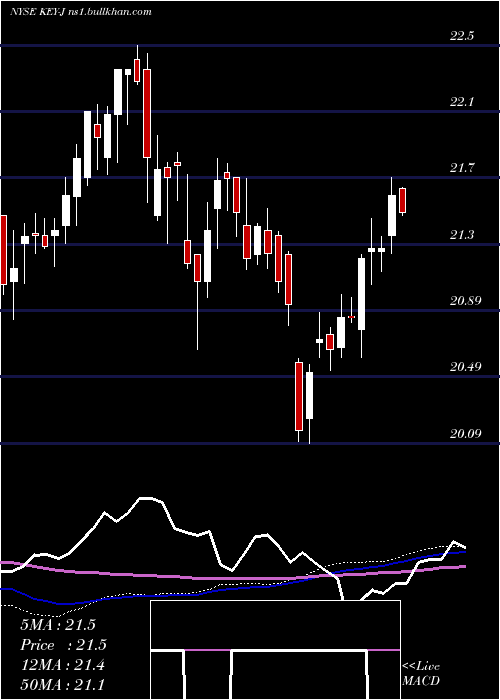The height and width of the screenshot is (700, 500).
Task: Click the 21.3 price axis label
Action: pos(462,234)
